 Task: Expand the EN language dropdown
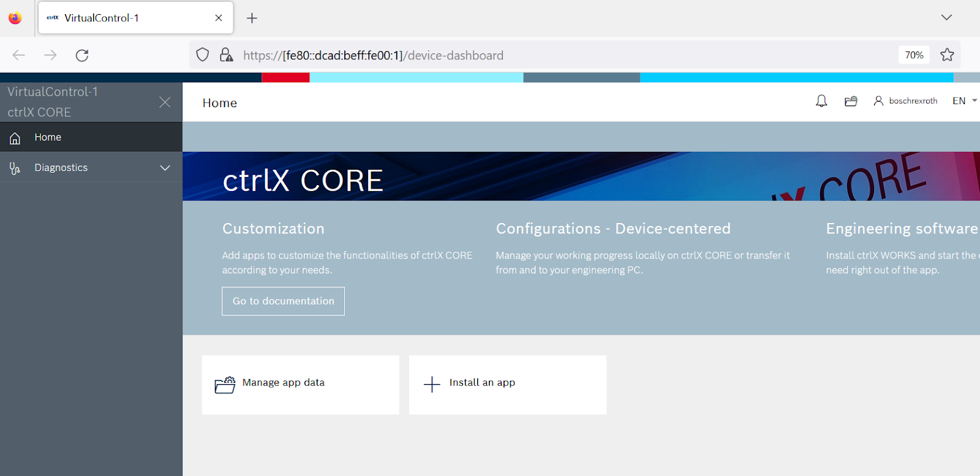point(965,101)
